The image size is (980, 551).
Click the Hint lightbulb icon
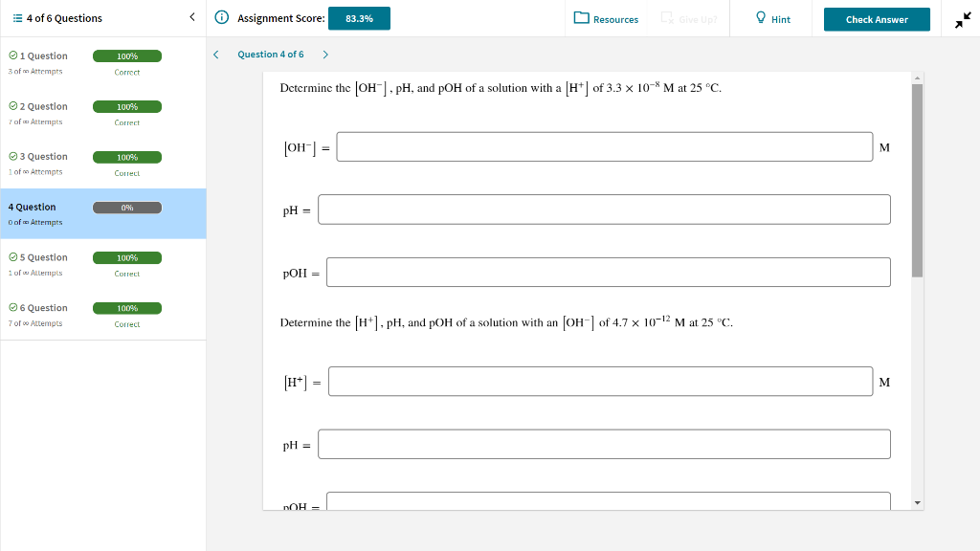(x=761, y=18)
